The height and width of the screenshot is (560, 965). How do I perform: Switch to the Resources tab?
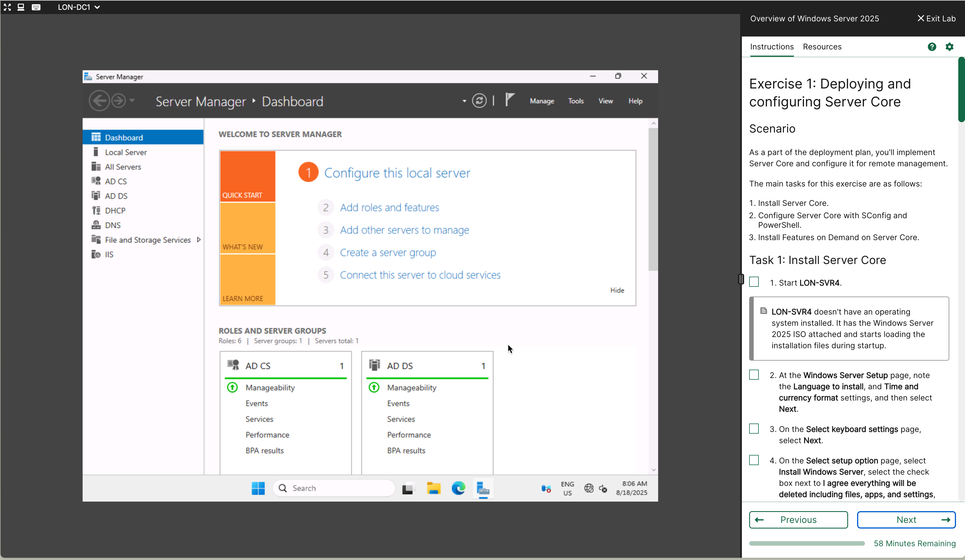coord(822,47)
